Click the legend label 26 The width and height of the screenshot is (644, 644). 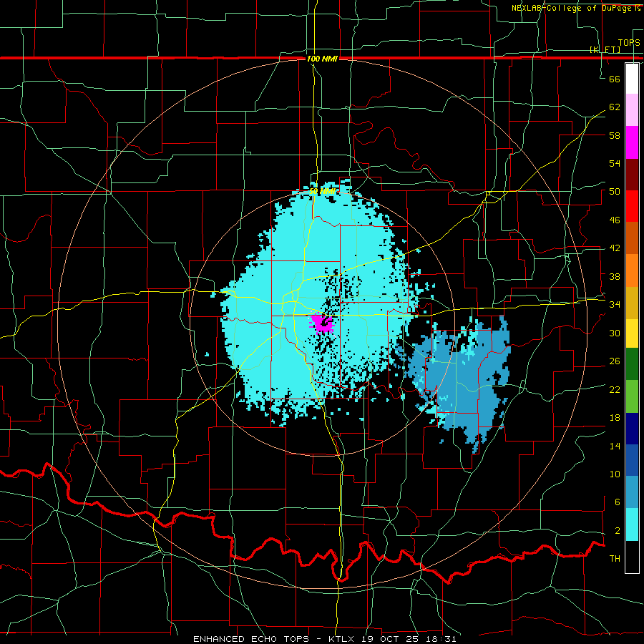pyautogui.click(x=615, y=361)
